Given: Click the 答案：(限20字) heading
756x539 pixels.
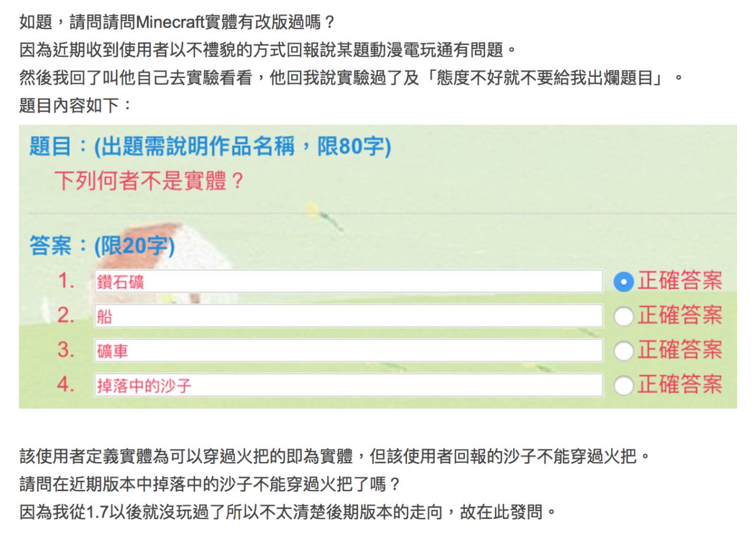Looking at the screenshot, I should click(102, 246).
